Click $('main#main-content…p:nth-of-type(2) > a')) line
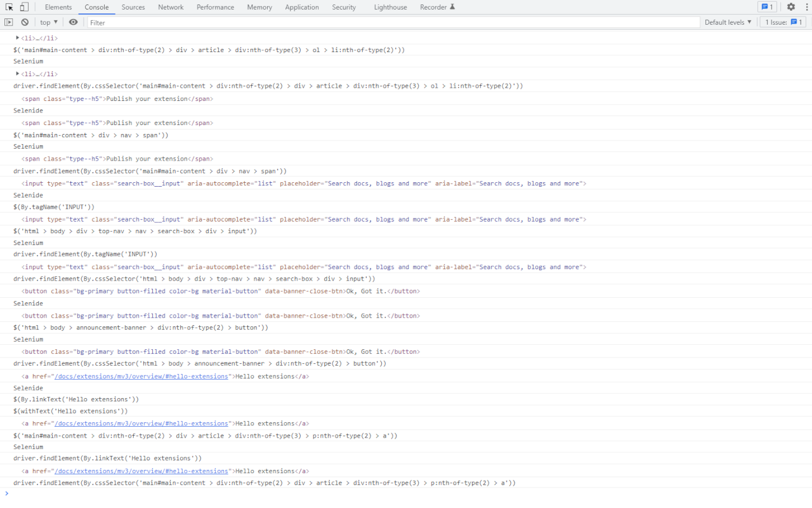This screenshot has width=812, height=508. pos(206,436)
